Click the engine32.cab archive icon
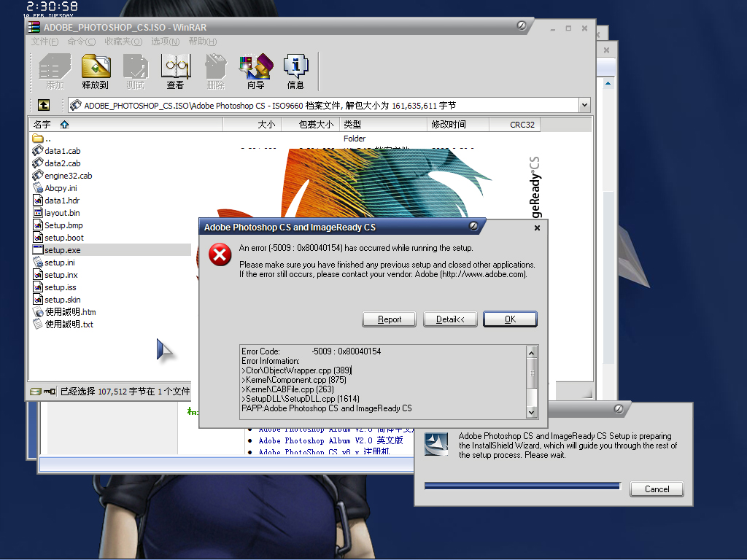Screen dimensions: 747x560 coord(38,175)
